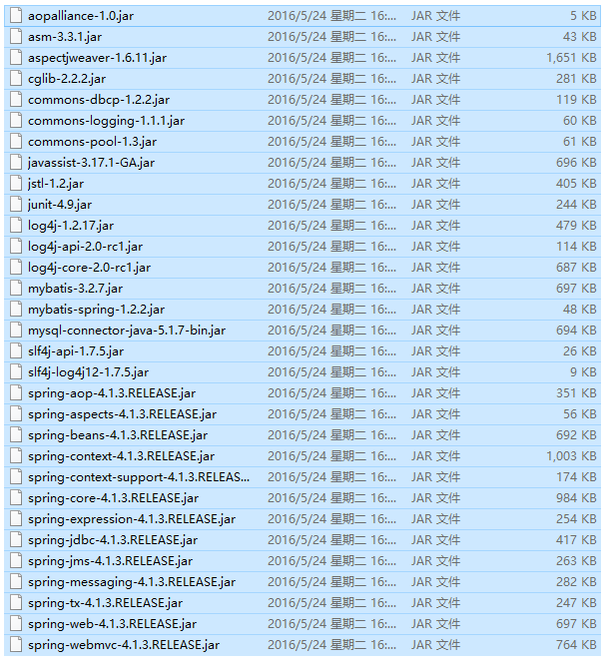616x672 pixels.
Task: Click the file icon beside slf4j-log4j12-1.7.5.jar
Action: click(x=16, y=372)
